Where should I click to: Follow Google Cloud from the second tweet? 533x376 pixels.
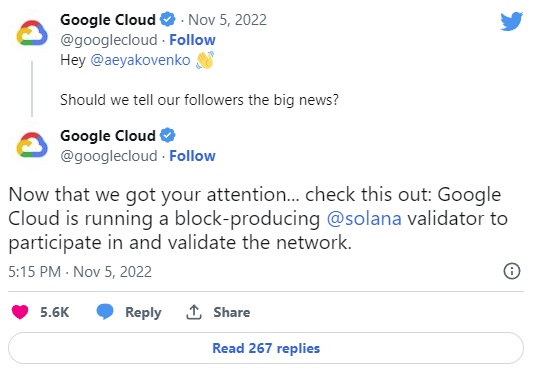tap(192, 156)
